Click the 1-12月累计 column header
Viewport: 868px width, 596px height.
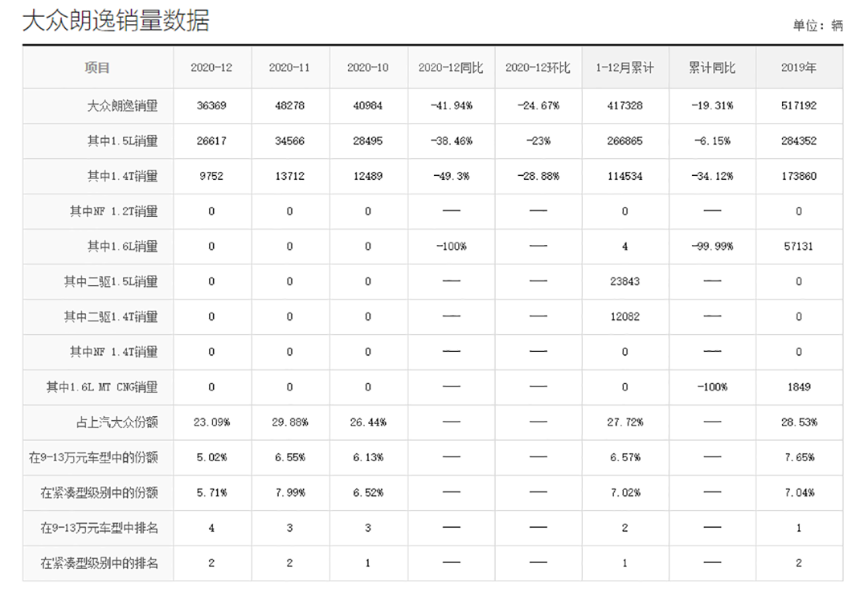[624, 67]
